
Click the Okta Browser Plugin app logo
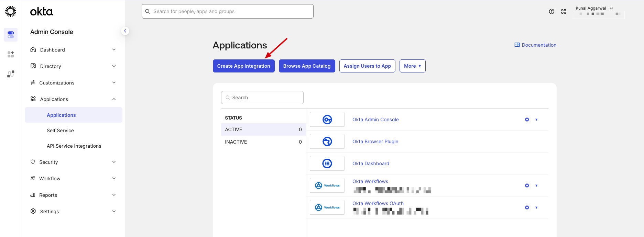[x=327, y=142]
